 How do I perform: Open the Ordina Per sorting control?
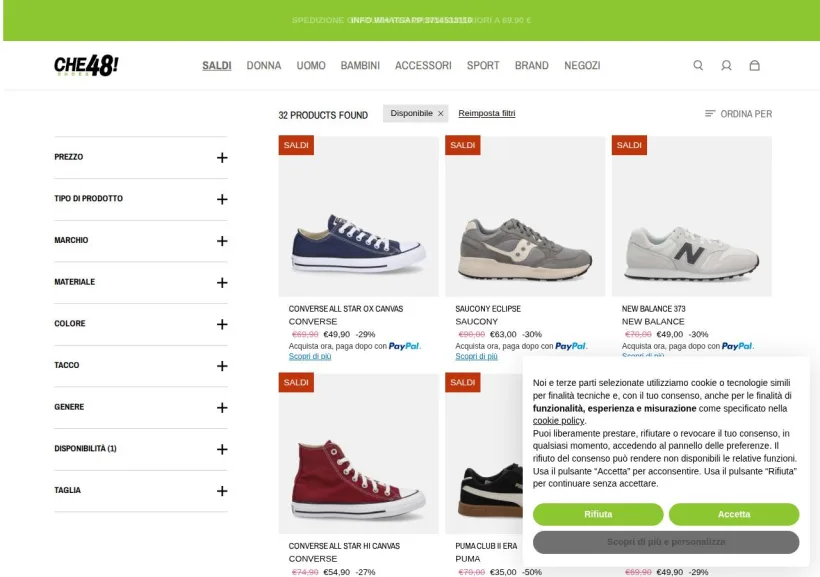coord(738,114)
